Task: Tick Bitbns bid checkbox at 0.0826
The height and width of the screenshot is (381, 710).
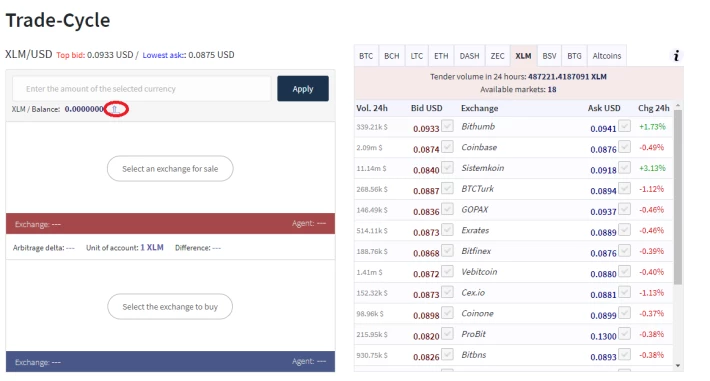Action: tap(447, 354)
